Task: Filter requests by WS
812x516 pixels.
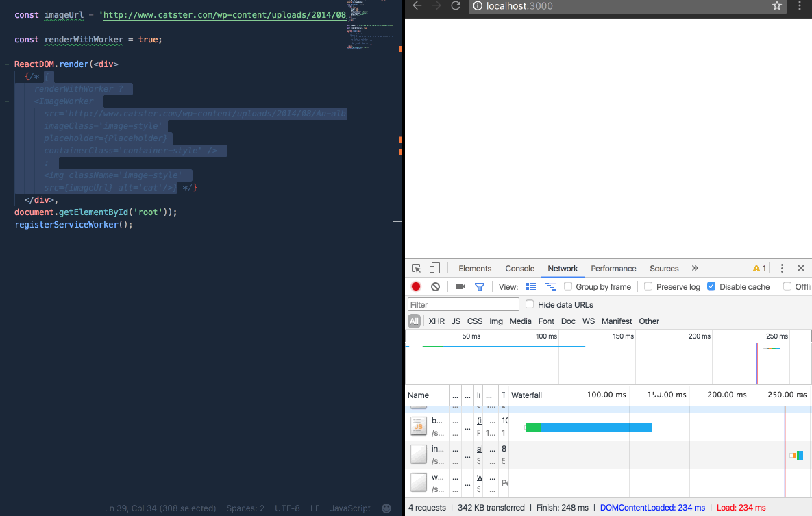Action: [589, 321]
